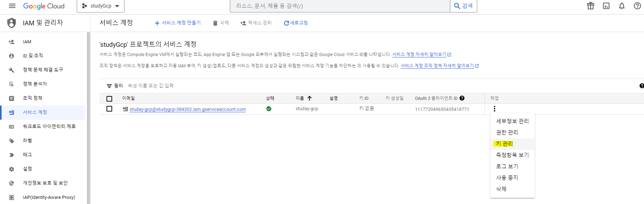
Task: Open 태그 sidebar item
Action: [x=43, y=155]
